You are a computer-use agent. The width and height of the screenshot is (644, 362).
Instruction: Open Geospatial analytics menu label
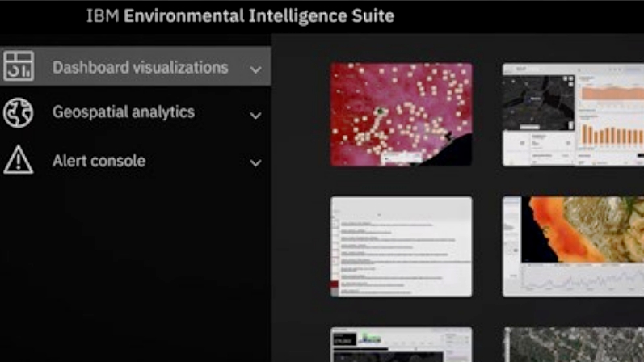124,112
